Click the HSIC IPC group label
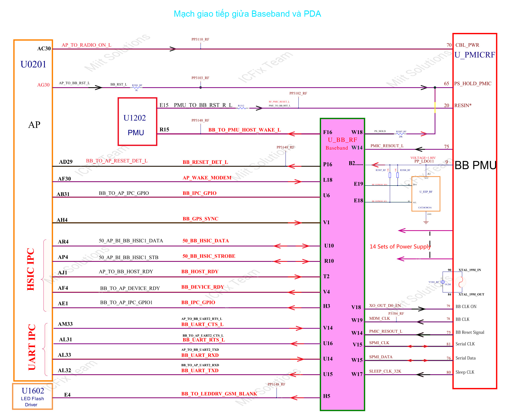The height and width of the screenshot is (420, 510). point(31,269)
